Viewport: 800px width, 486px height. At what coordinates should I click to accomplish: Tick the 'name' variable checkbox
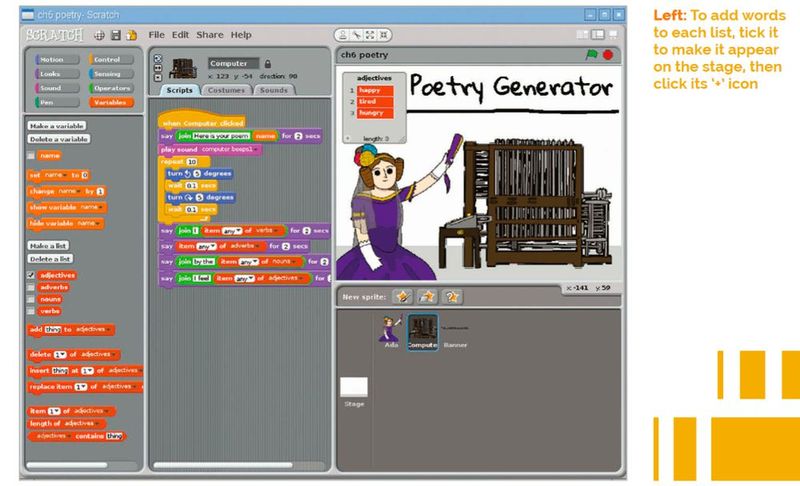coord(31,156)
